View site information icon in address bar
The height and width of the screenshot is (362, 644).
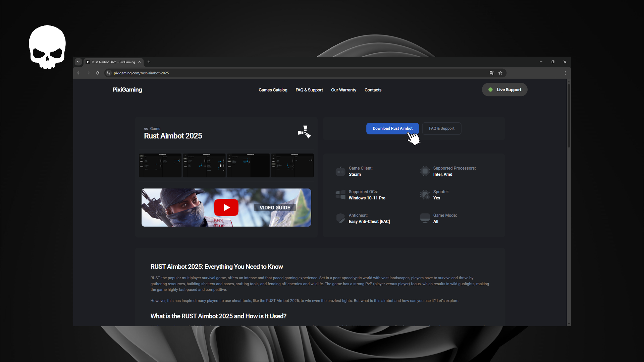point(109,73)
